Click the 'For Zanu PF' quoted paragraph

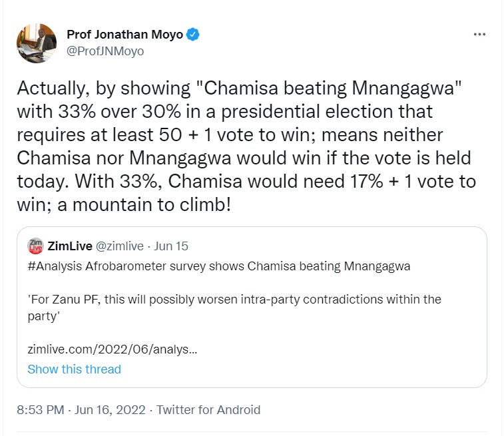[x=234, y=300]
